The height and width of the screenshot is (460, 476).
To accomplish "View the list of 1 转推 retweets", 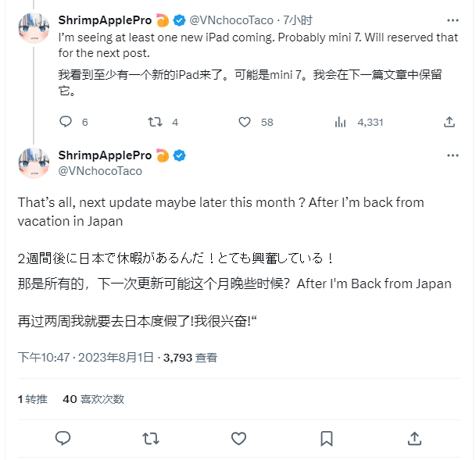I will pyautogui.click(x=33, y=399).
